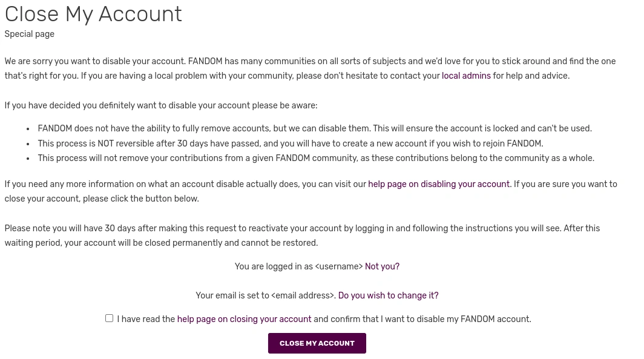The width and height of the screenshot is (644, 359).
Task: Open help page on closing your account
Action: click(x=244, y=320)
